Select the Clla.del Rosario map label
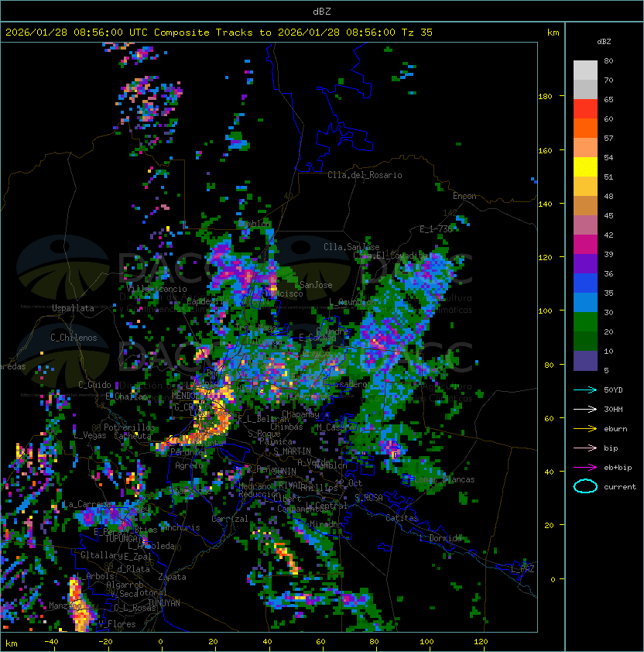This screenshot has width=644, height=652. (x=365, y=175)
